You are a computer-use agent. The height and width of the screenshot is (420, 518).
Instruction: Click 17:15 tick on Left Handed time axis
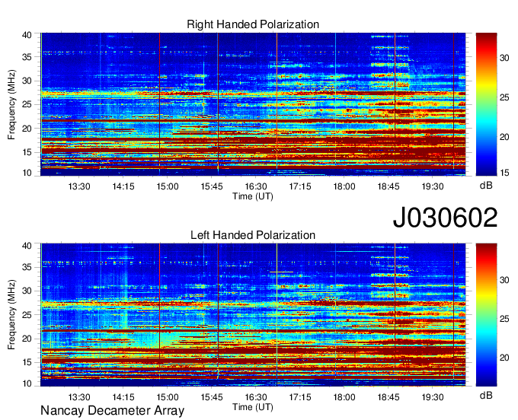point(300,397)
